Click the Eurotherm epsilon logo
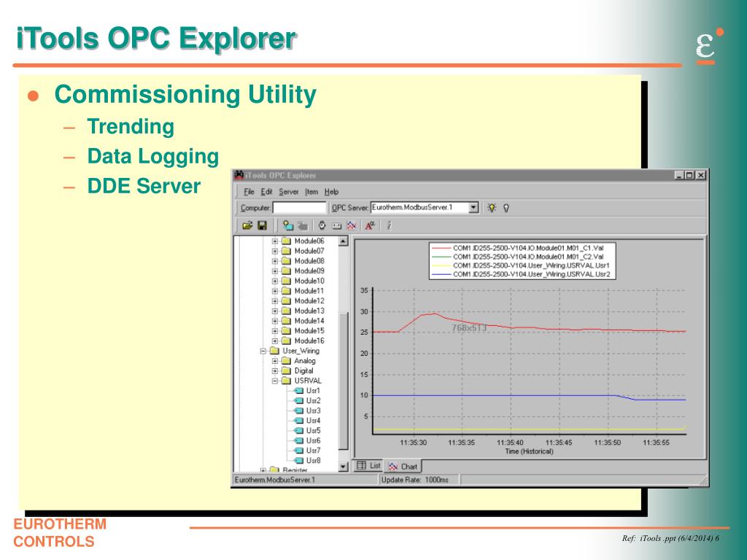 [708, 45]
